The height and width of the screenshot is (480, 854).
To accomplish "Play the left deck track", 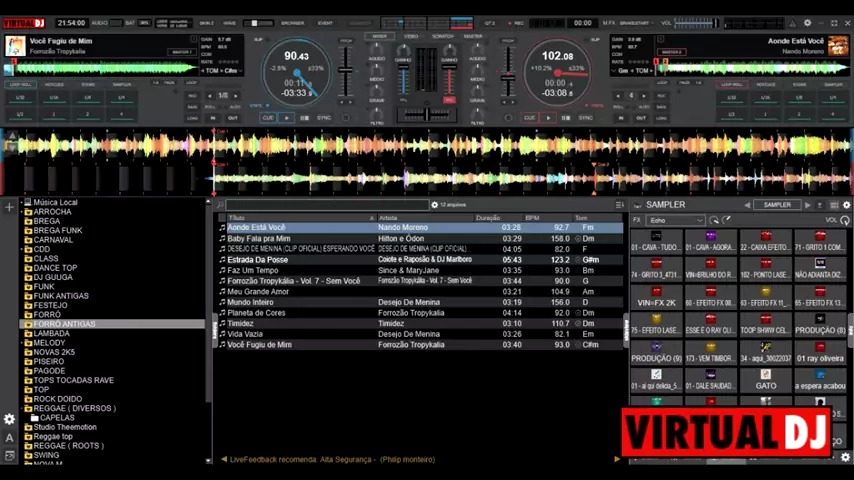I will tap(286, 118).
